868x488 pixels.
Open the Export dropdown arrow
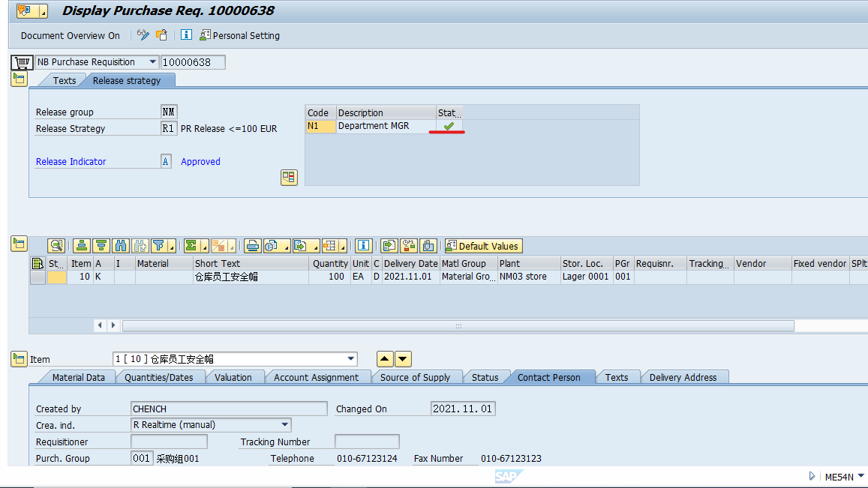(x=315, y=246)
